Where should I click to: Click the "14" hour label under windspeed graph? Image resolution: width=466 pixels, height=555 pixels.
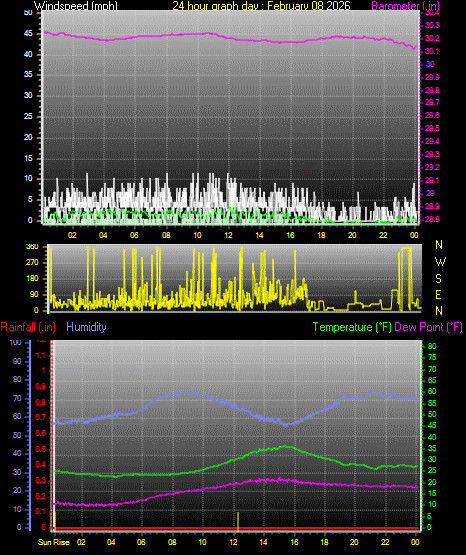click(x=259, y=235)
